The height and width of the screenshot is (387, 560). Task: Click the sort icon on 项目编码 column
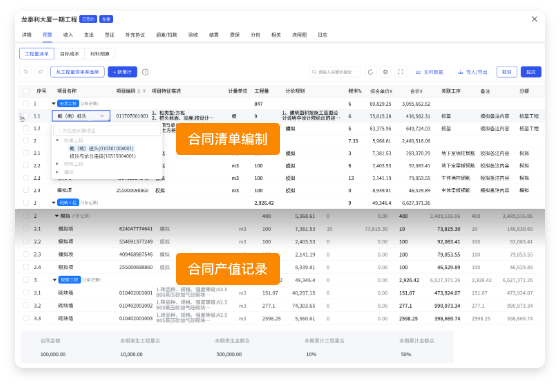[139, 91]
